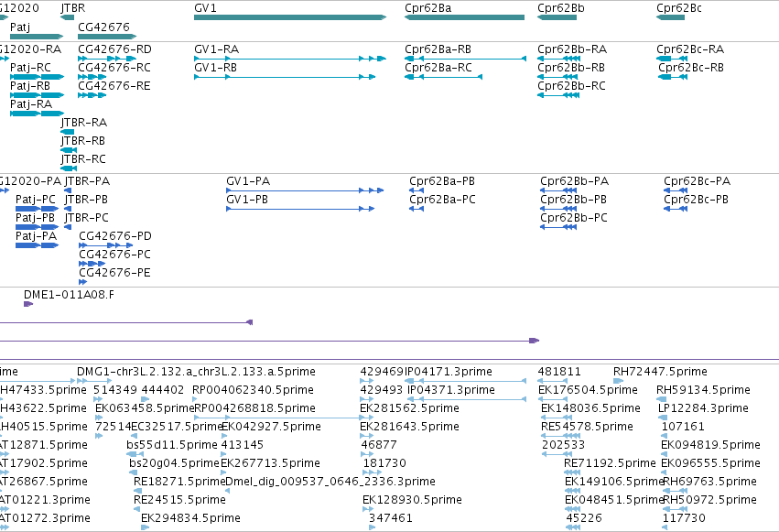Click the Cpr62Ba-PB protein feature
This screenshot has height=532, width=779.
[x=417, y=190]
